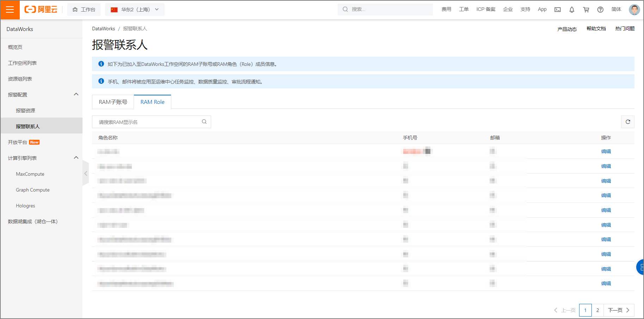Open the 产品动态 link
Viewport: 644px width, 319px height.
(x=567, y=29)
